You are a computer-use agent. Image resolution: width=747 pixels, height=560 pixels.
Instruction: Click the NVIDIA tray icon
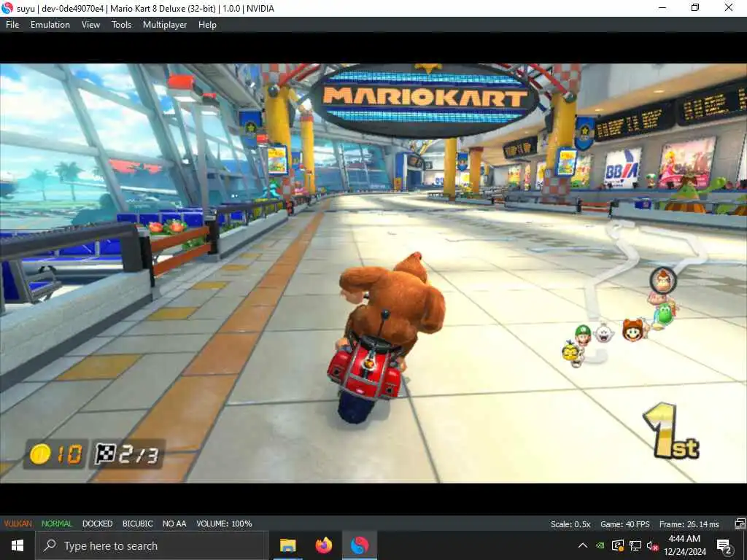(601, 545)
